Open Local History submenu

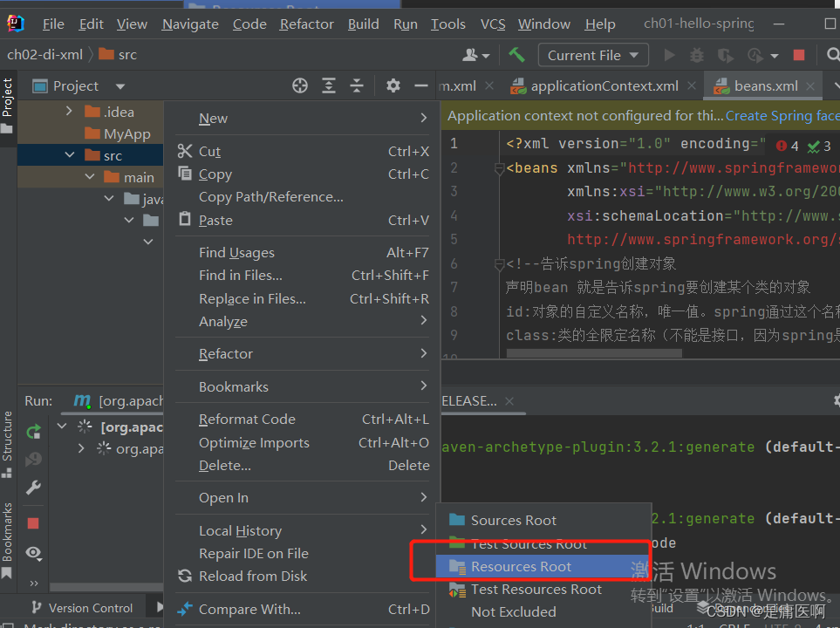pos(302,530)
